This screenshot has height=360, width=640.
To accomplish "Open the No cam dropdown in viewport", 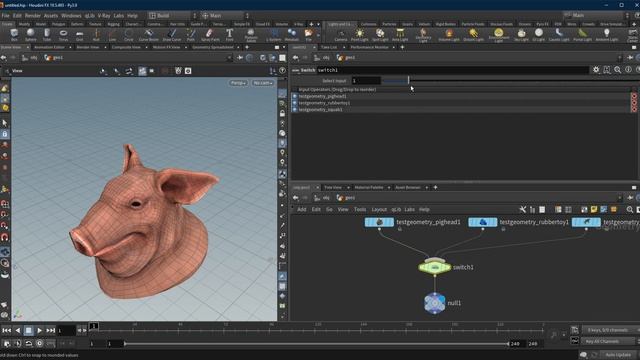I will [x=262, y=83].
